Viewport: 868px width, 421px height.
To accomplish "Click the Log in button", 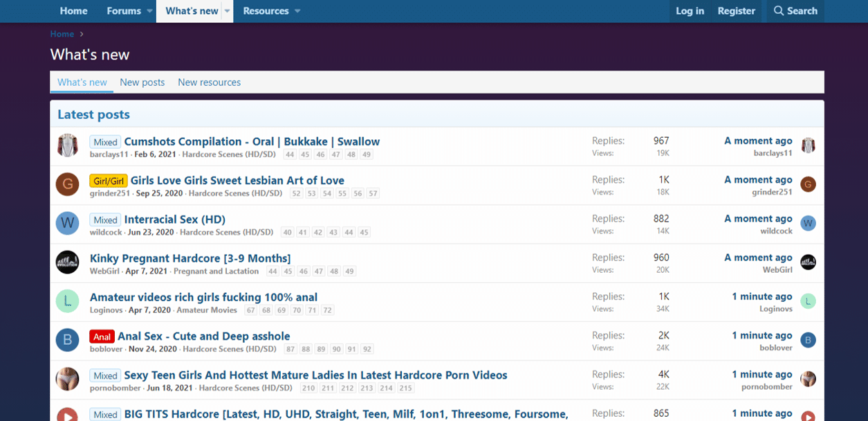I will (690, 11).
